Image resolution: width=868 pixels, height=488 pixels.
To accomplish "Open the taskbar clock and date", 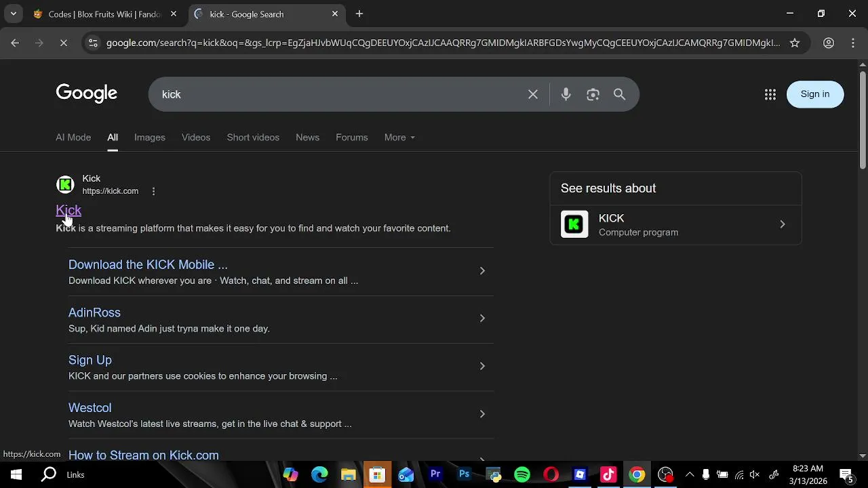I will pyautogui.click(x=808, y=474).
